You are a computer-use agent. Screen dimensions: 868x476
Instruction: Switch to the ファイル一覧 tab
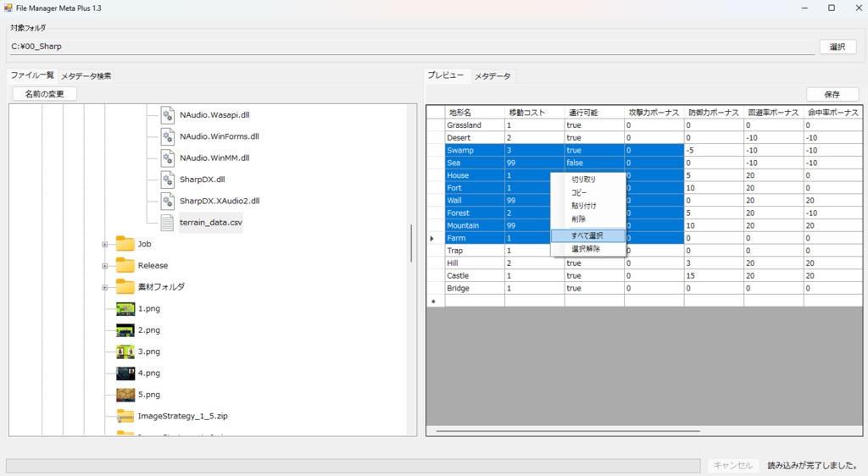click(x=33, y=75)
